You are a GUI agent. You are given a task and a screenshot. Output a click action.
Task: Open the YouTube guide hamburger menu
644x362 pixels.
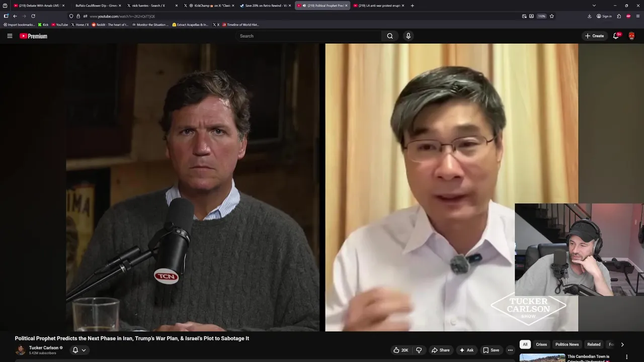click(10, 36)
